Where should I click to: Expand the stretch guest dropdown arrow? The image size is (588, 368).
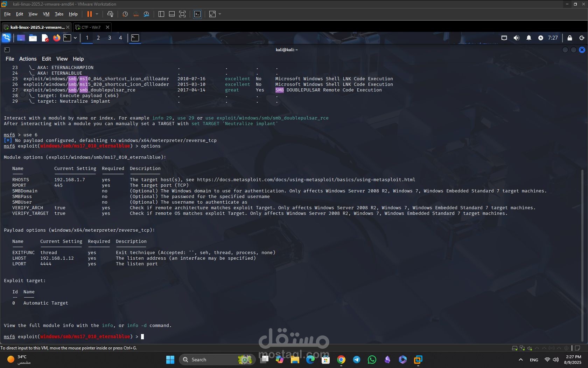coord(220,14)
